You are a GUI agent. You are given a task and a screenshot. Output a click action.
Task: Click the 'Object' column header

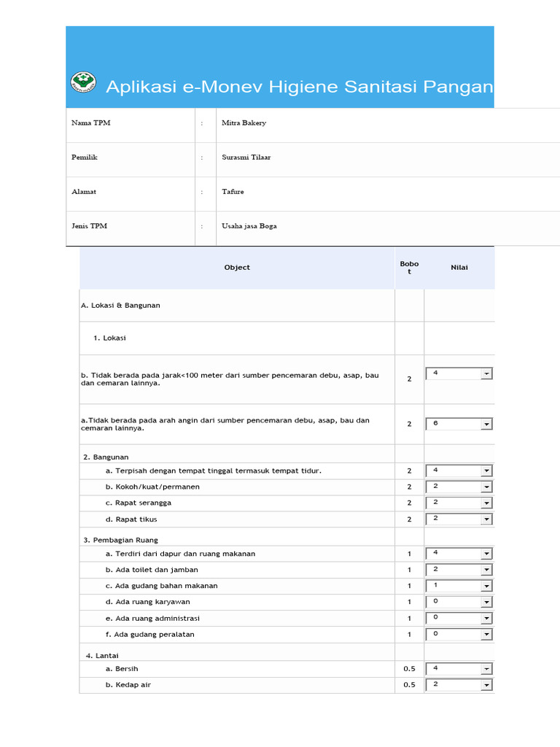coord(237,268)
